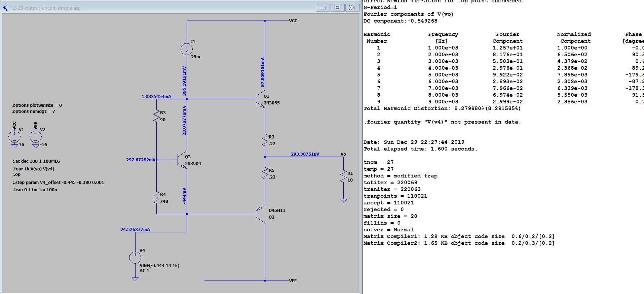Click the .tran 0 11m 1m 100n directive
This screenshot has width=644, height=294.
[x=35, y=190]
